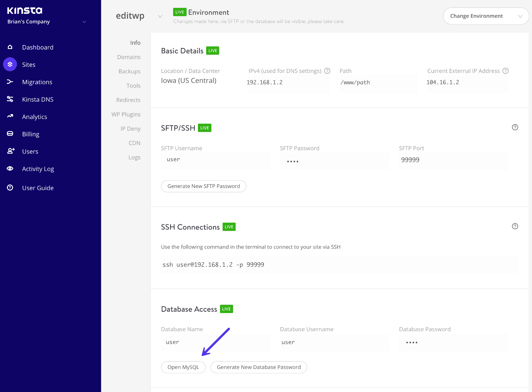Viewport: 532px width, 392px height.
Task: Click the SSH Connections help icon
Action: tap(515, 226)
